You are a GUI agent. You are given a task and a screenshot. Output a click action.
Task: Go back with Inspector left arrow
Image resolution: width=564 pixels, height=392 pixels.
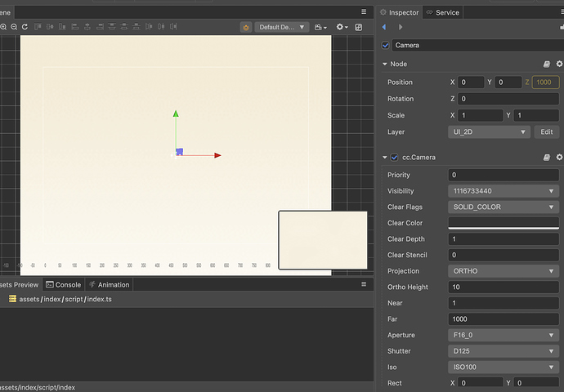tap(384, 27)
